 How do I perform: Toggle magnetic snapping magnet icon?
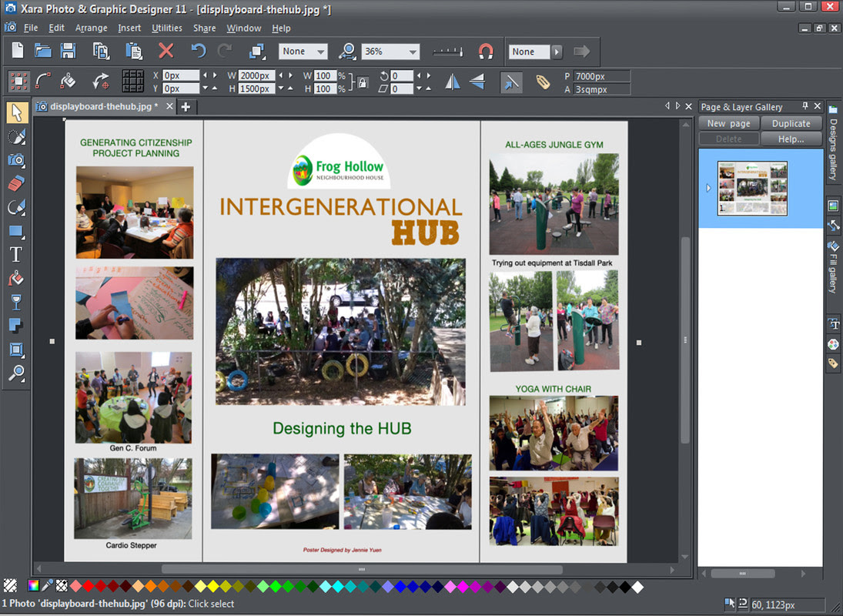(486, 52)
